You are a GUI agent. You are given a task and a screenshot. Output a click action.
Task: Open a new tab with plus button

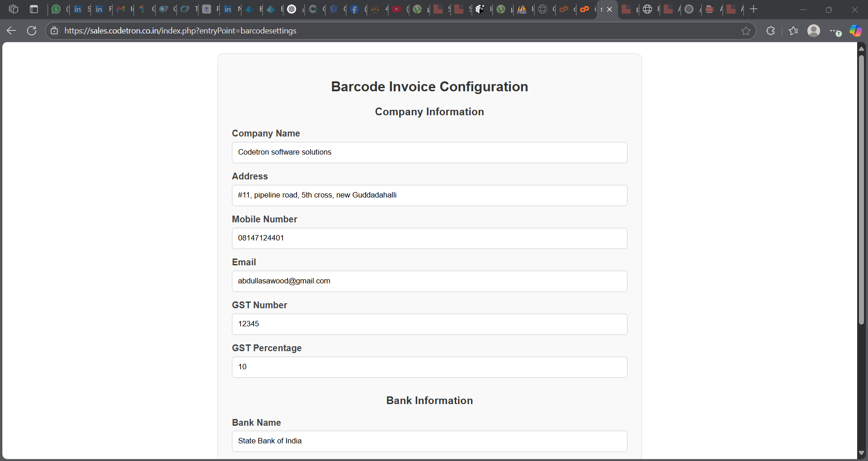754,9
